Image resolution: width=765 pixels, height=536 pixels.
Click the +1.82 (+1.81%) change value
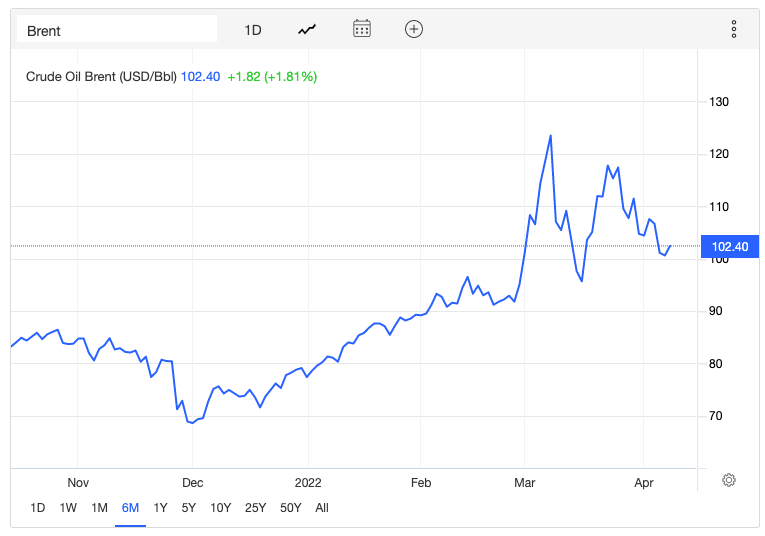tap(272, 77)
